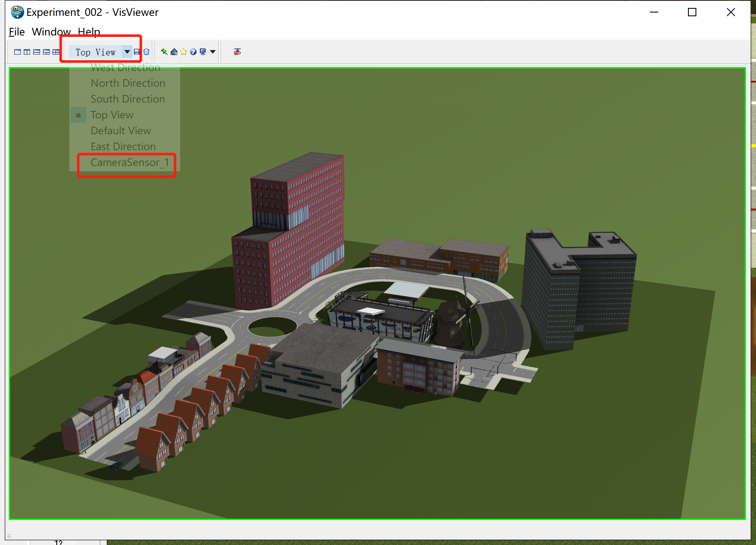Viewport: 756px width, 545px height.
Task: Click the roundabout in the 3D scene
Action: click(272, 326)
